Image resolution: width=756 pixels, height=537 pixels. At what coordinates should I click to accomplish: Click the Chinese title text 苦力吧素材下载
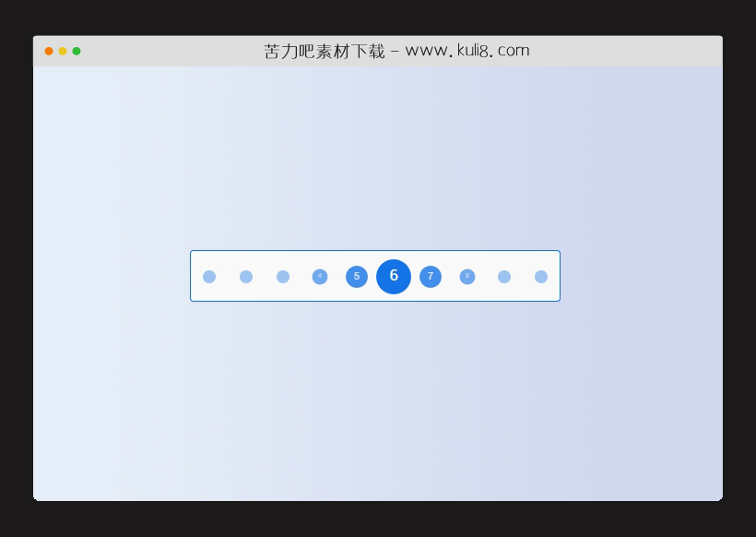pyautogui.click(x=325, y=51)
